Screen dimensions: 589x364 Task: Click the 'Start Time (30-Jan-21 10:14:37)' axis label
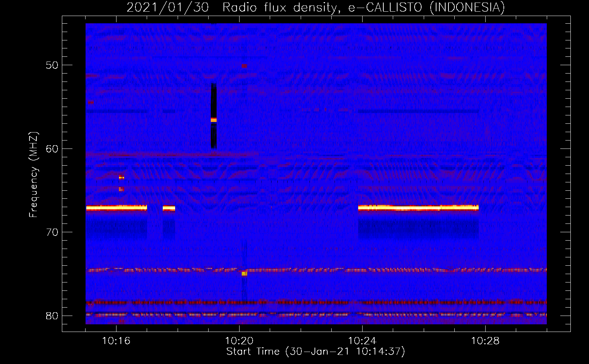316,352
